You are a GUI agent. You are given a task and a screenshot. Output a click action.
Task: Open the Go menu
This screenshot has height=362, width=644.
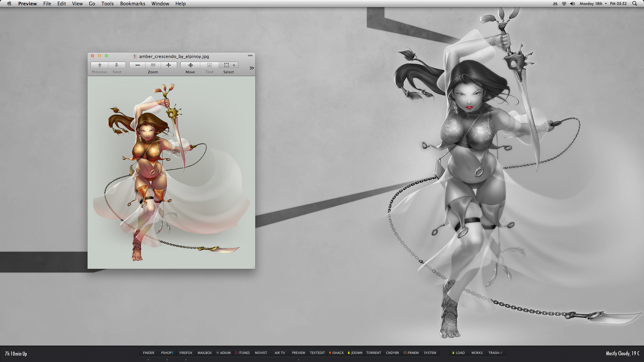tap(92, 3)
